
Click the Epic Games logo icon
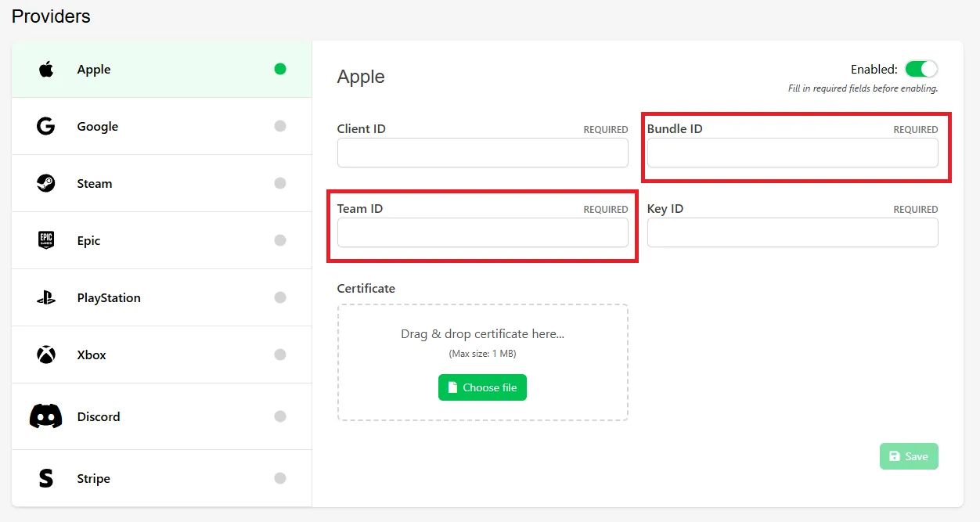point(46,240)
